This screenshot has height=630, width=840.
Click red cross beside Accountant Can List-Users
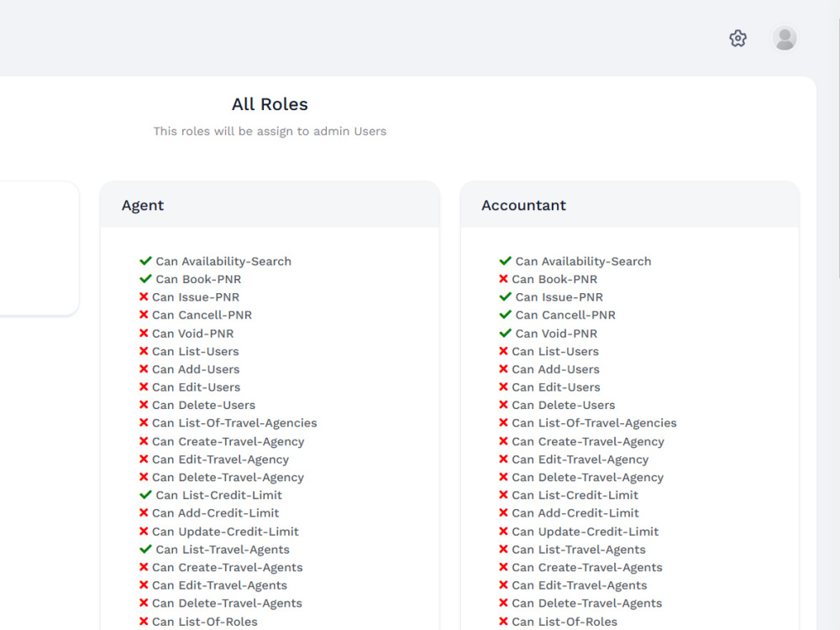click(x=503, y=351)
